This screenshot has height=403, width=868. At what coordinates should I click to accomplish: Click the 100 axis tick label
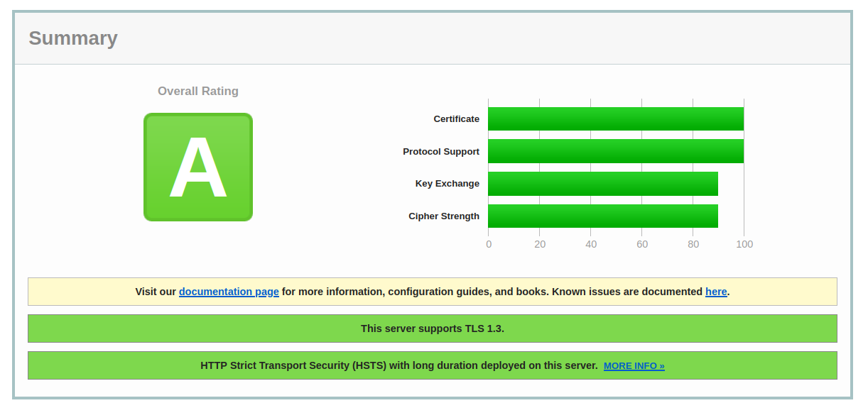pos(744,244)
